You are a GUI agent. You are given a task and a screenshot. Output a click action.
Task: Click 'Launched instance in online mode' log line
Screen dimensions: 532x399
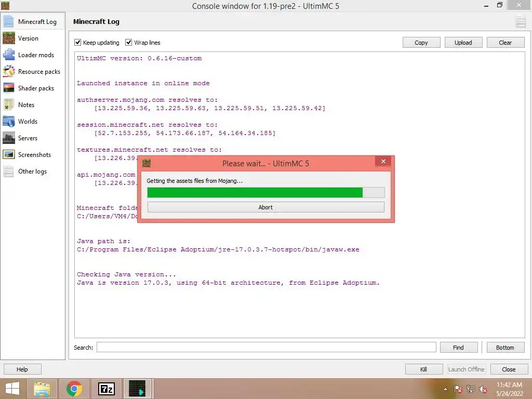click(143, 83)
